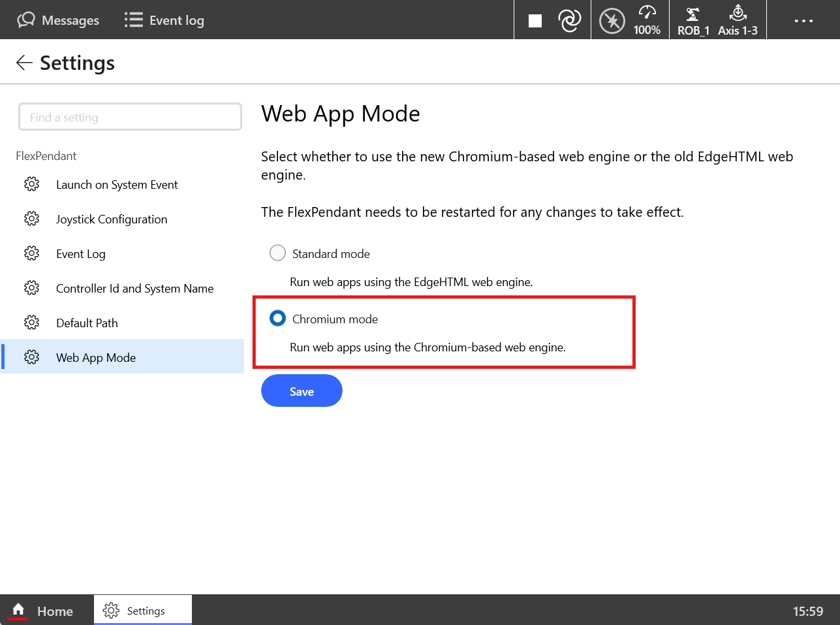Viewport: 840px width, 625px height.
Task: Click gear icon beside Controller Id entry
Action: (x=31, y=288)
